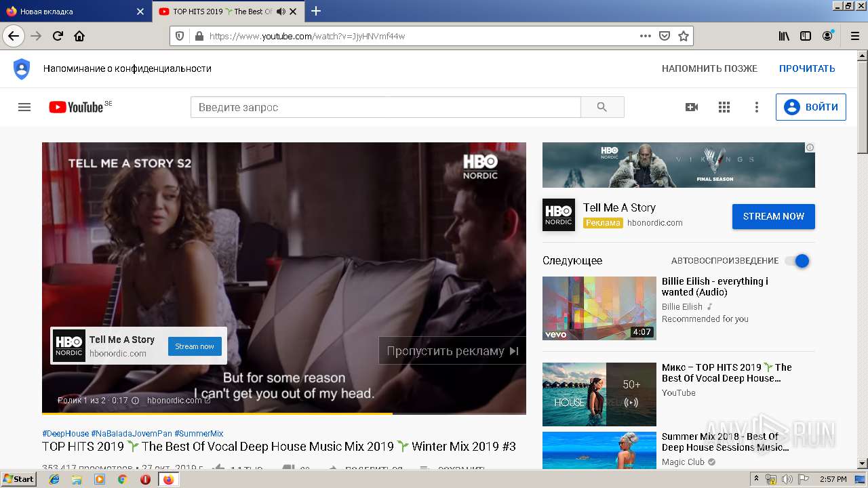The image size is (868, 488).
Task: Click the ВОЙТИ sign-in button
Action: (811, 107)
